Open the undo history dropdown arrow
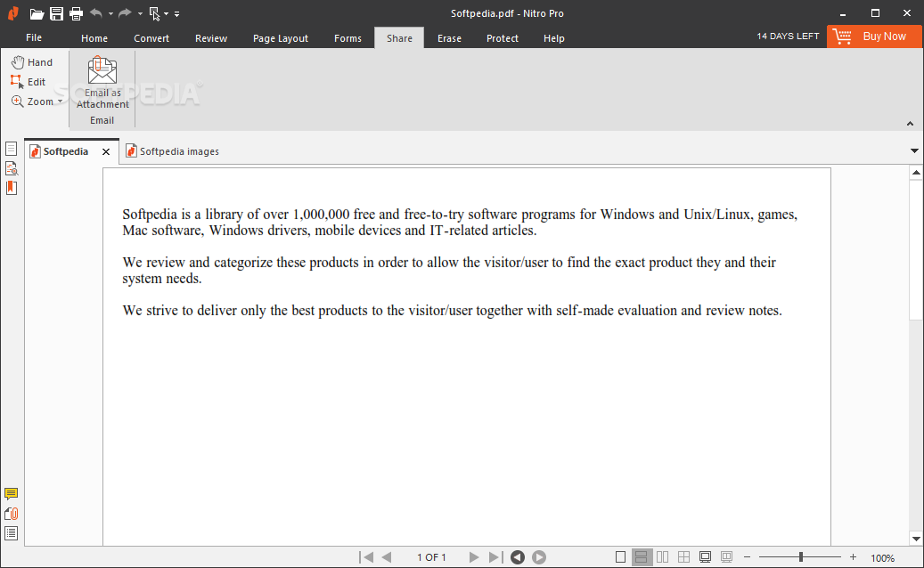This screenshot has width=924, height=568. (x=110, y=13)
